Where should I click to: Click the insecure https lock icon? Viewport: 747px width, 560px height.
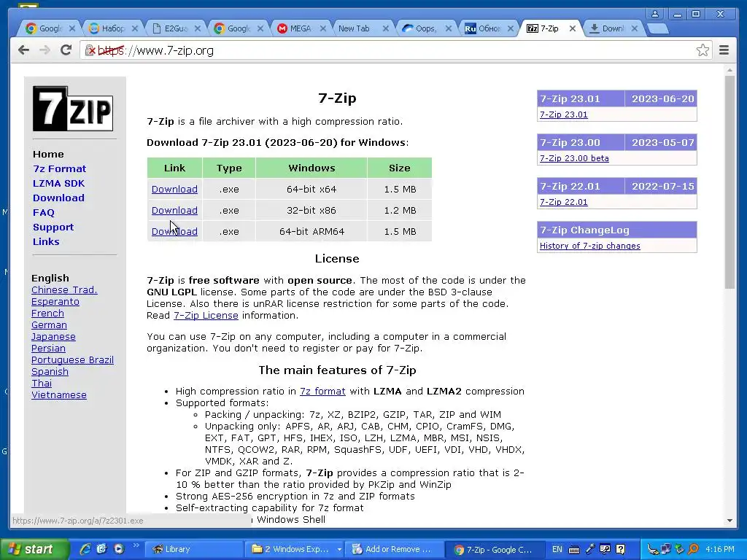pyautogui.click(x=90, y=50)
